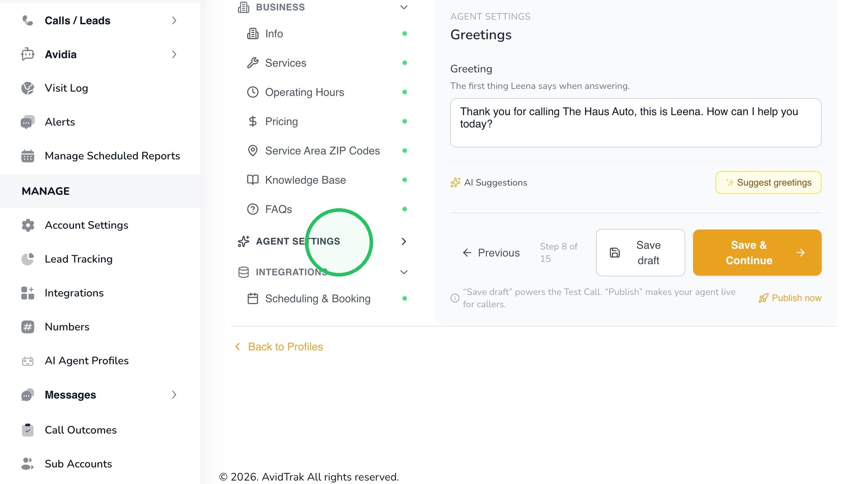The width and height of the screenshot is (868, 484).
Task: Expand the Calls / Leads chevron
Action: 174,20
